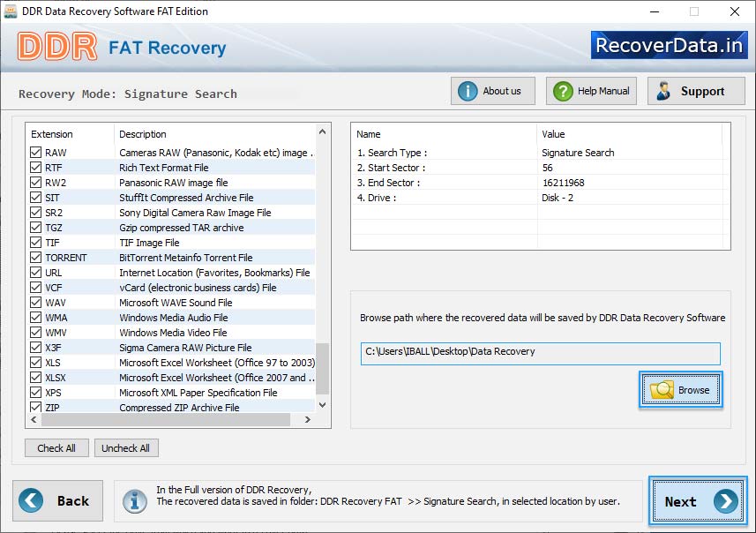Open the Help Manual button
This screenshot has height=533, width=756.
(591, 91)
